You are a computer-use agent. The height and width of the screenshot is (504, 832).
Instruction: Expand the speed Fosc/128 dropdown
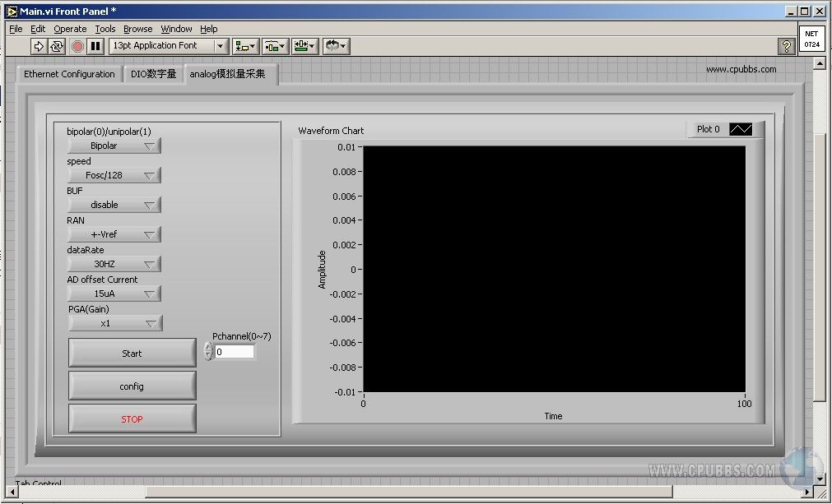coord(114,175)
